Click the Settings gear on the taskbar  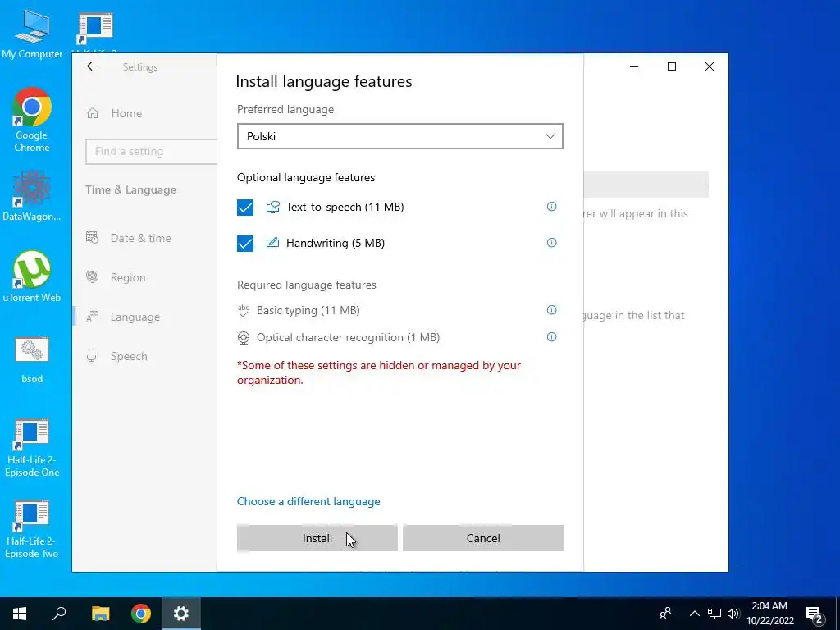point(181,614)
